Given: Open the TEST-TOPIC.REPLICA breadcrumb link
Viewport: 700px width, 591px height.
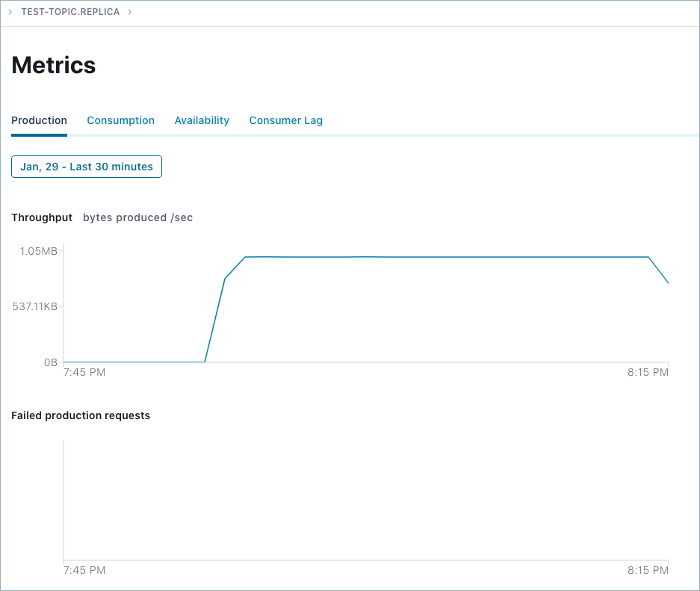Looking at the screenshot, I should 70,12.
